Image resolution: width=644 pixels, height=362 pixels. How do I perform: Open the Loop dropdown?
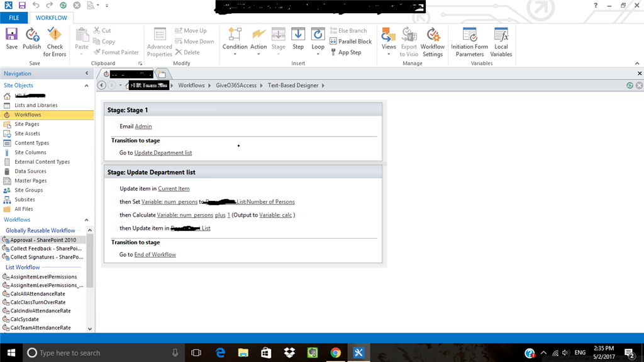pyautogui.click(x=318, y=42)
